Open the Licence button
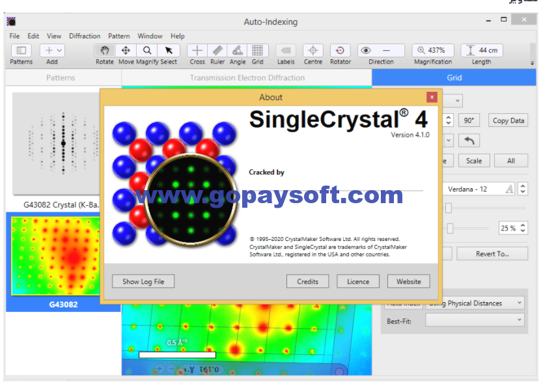 click(358, 281)
